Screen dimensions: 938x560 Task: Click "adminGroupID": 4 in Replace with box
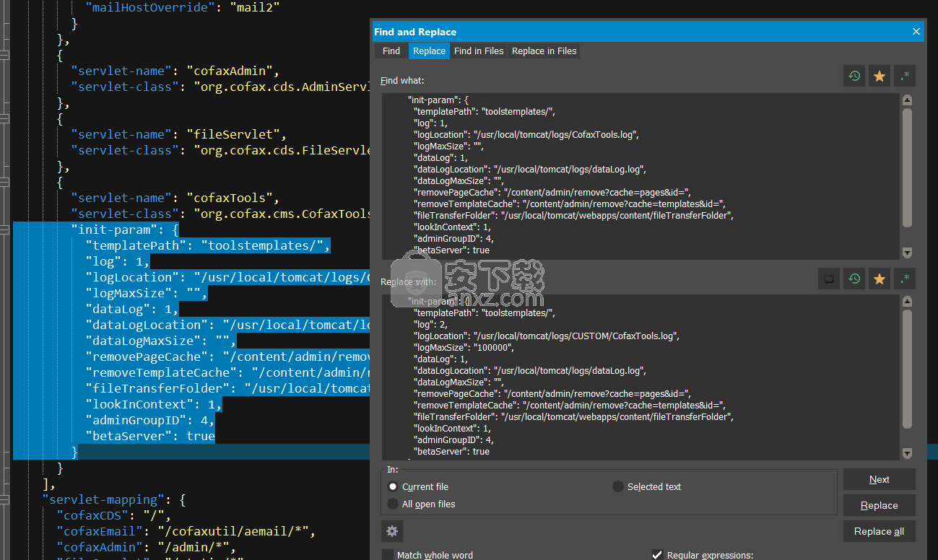pyautogui.click(x=453, y=440)
